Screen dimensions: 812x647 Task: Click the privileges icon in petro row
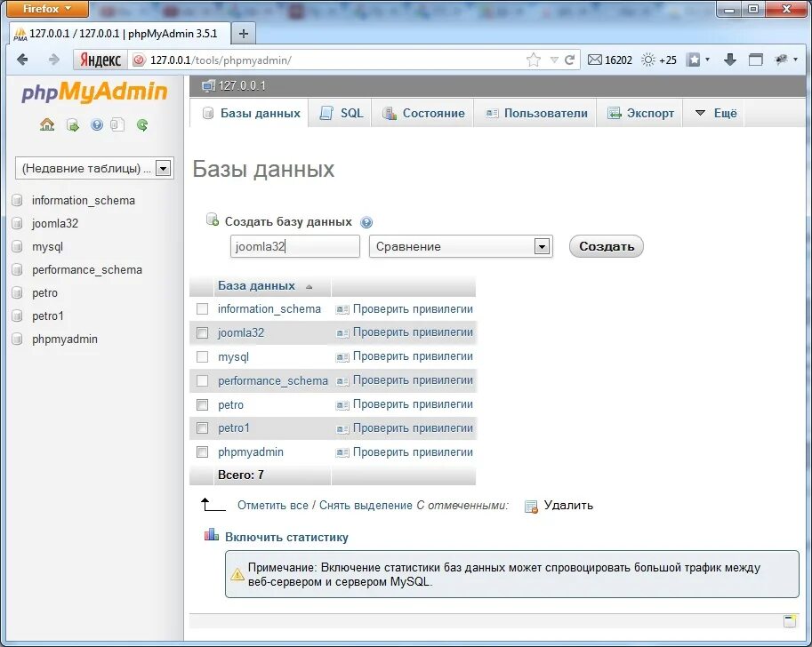click(342, 405)
